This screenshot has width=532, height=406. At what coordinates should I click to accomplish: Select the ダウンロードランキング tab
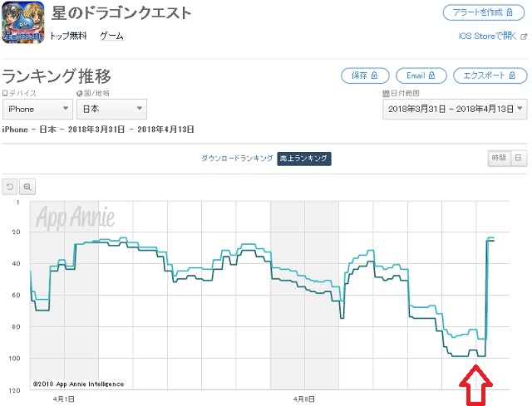tap(237, 159)
